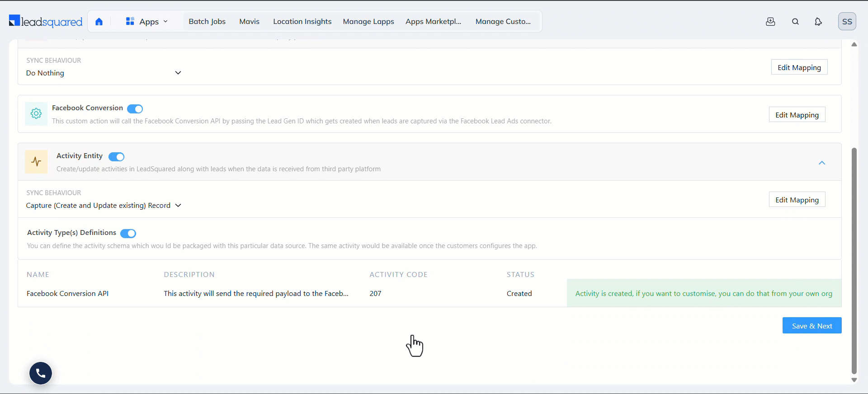This screenshot has height=394, width=868.
Task: Click the NAME column header
Action: coord(38,274)
